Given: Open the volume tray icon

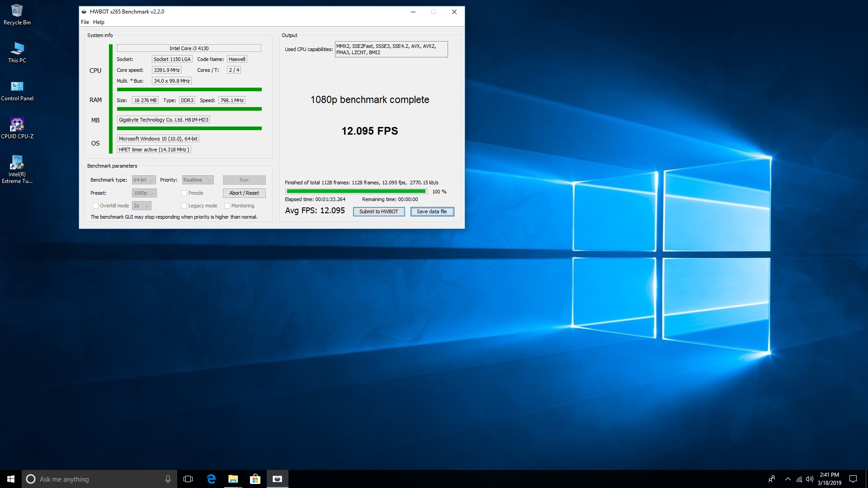Looking at the screenshot, I should pyautogui.click(x=810, y=479).
